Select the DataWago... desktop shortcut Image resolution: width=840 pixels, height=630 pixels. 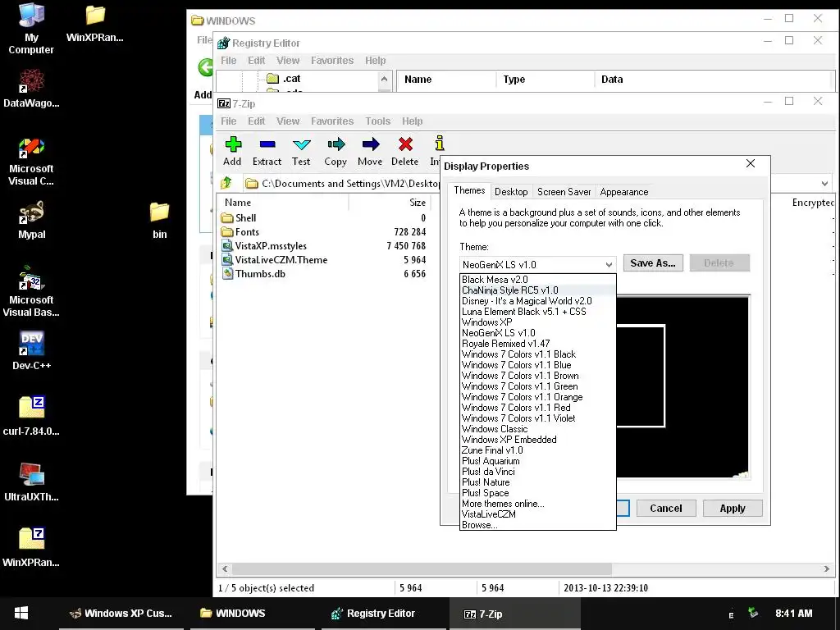click(31, 89)
